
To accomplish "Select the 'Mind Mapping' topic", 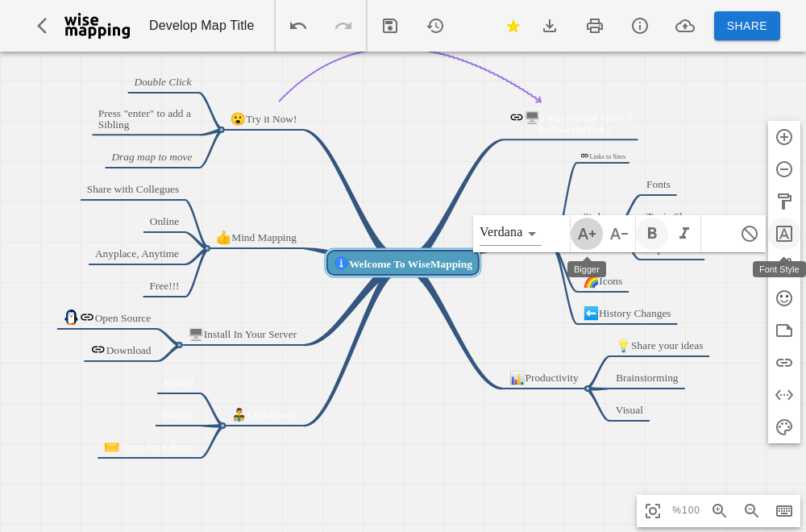I will pyautogui.click(x=256, y=238).
